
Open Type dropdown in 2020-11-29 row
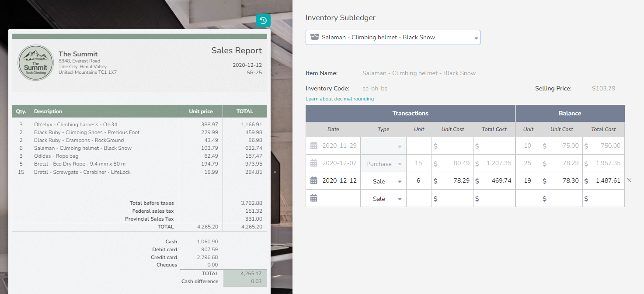coord(383,146)
